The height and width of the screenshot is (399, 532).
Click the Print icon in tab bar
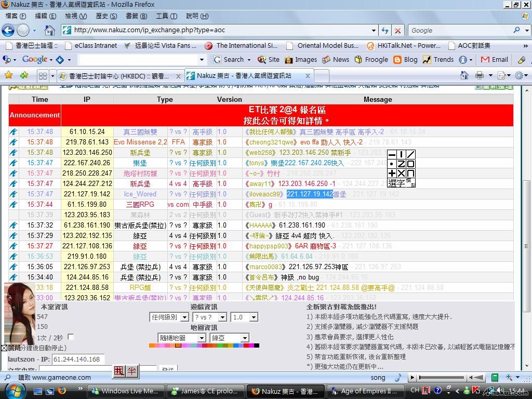478,76
